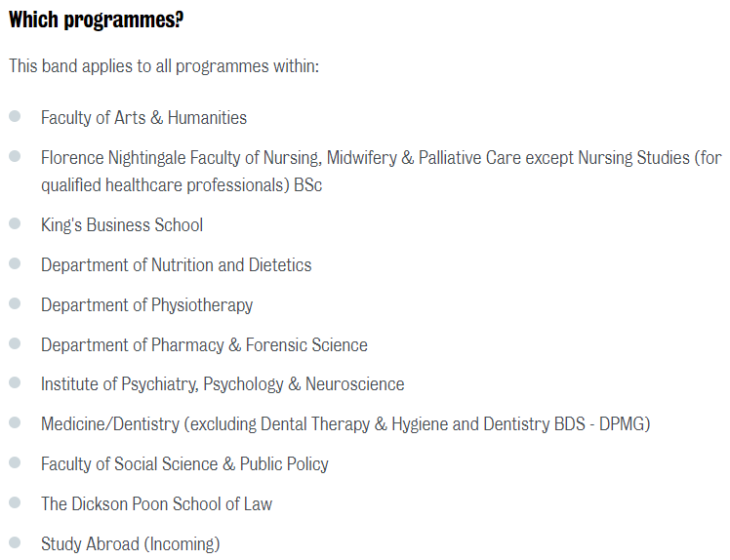Screen dimensions: 730x560
Task: Click the bullet before Study Abroad (Incoming)
Action: tap(15, 542)
